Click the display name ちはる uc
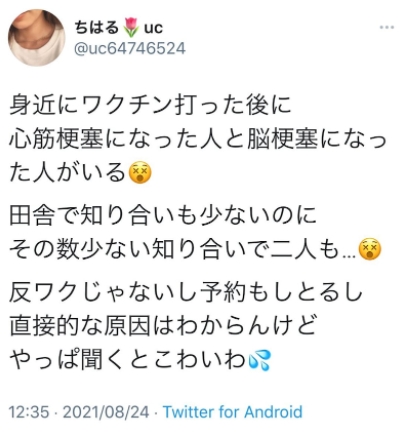Viewport: 414px width, 434px height. (118, 27)
